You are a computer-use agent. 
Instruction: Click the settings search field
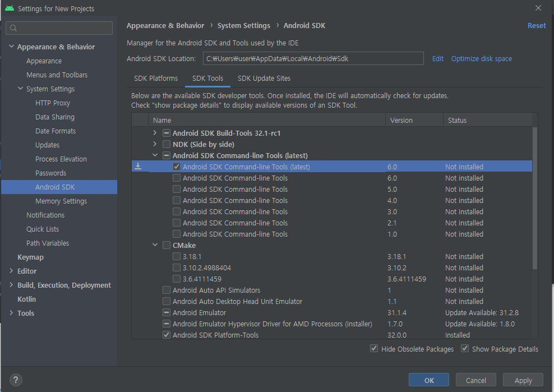[x=59, y=28]
